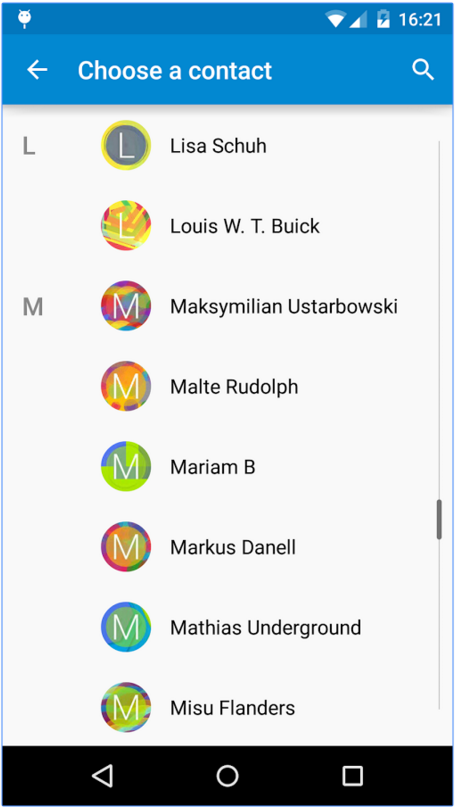Screen dimensions: 455x807
Task: Select the Mariam B name entry
Action: tap(213, 467)
